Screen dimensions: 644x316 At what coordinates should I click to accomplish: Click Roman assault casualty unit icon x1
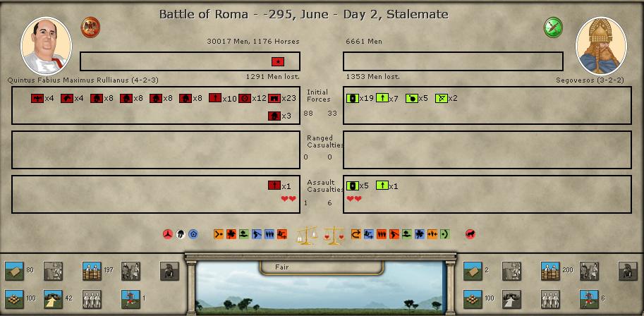(x=274, y=186)
